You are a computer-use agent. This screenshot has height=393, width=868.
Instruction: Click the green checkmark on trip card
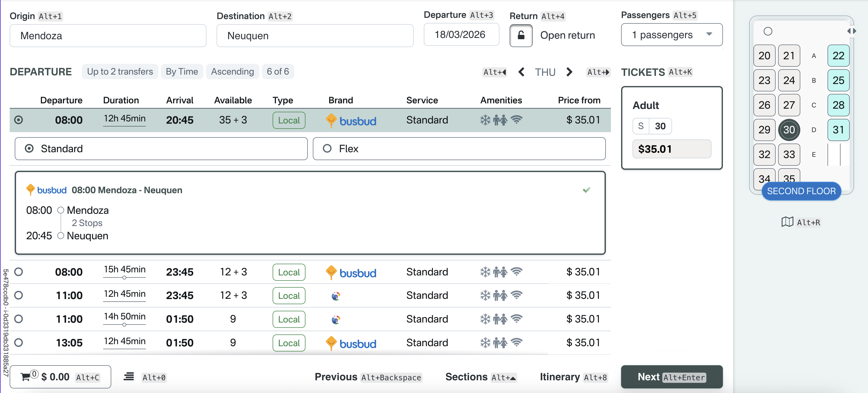pyautogui.click(x=586, y=190)
